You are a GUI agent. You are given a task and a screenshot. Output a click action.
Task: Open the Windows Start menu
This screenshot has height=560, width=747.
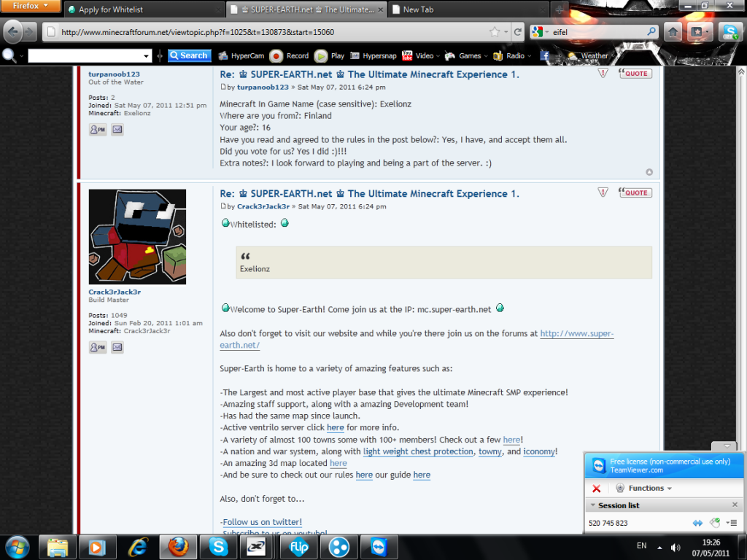pyautogui.click(x=18, y=548)
